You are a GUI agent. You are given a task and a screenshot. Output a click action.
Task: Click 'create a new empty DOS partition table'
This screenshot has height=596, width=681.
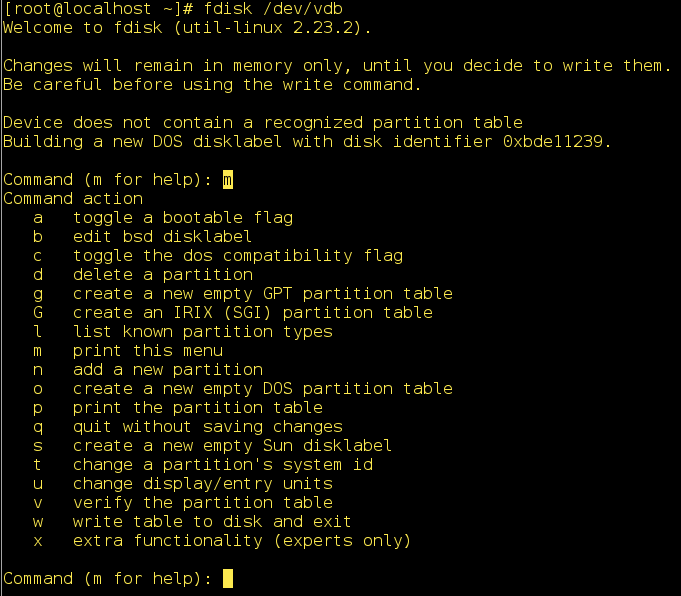pos(262,389)
